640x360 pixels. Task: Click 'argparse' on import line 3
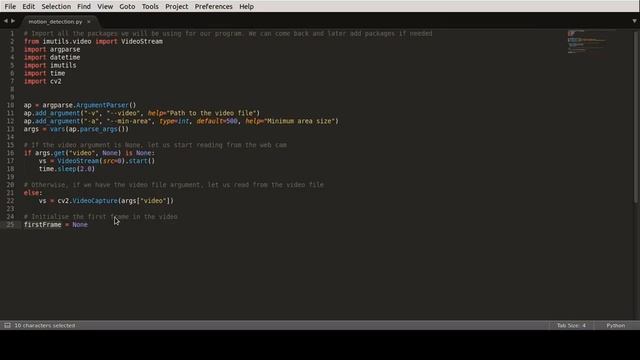[65, 49]
